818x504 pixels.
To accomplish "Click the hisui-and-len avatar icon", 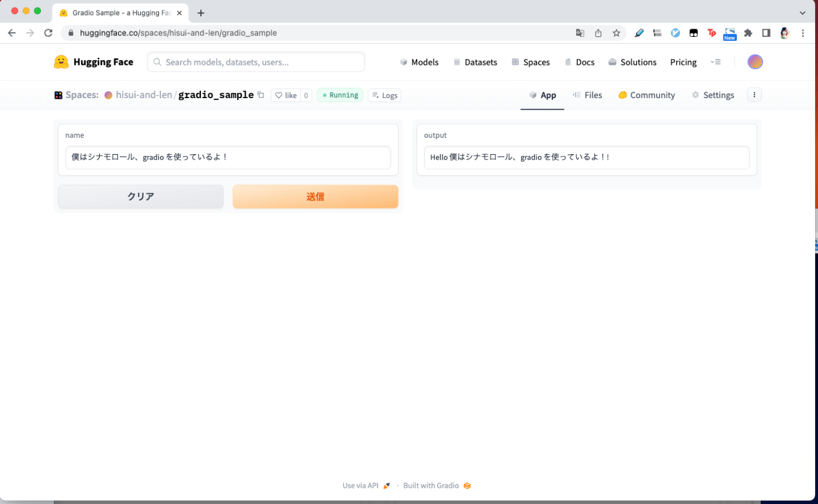I will pos(108,95).
